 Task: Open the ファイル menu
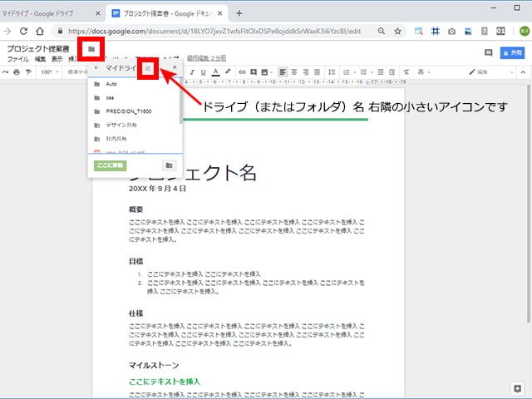(17, 60)
